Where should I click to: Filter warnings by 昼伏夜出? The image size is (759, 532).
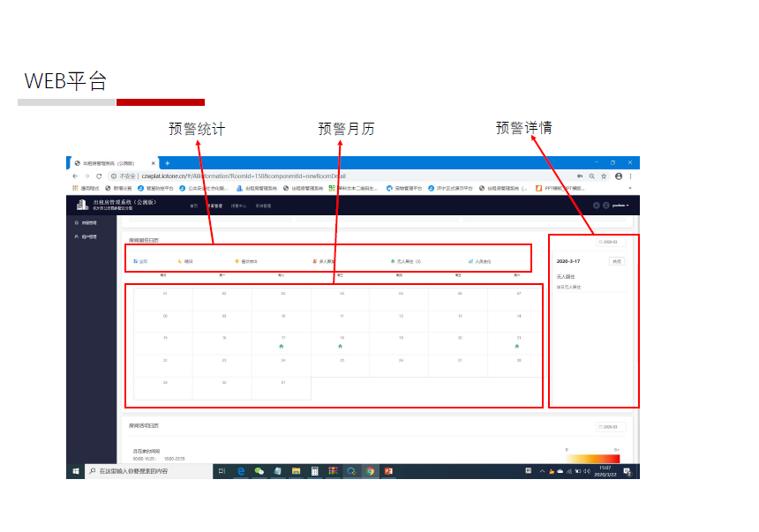click(246, 261)
